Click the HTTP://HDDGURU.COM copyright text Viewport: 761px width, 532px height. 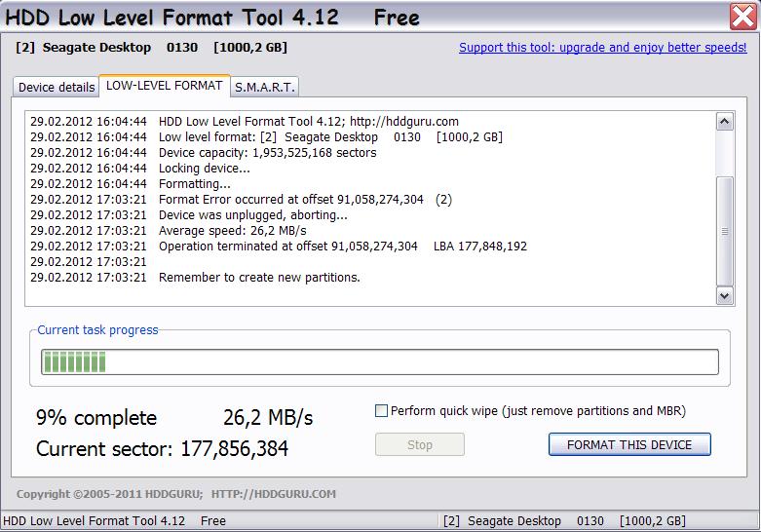point(273,494)
